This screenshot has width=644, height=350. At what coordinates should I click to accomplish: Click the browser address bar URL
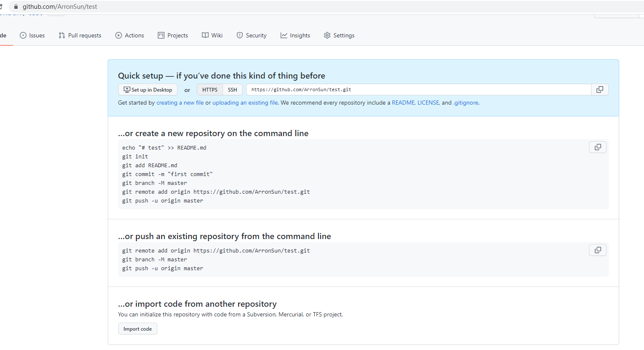pos(60,7)
